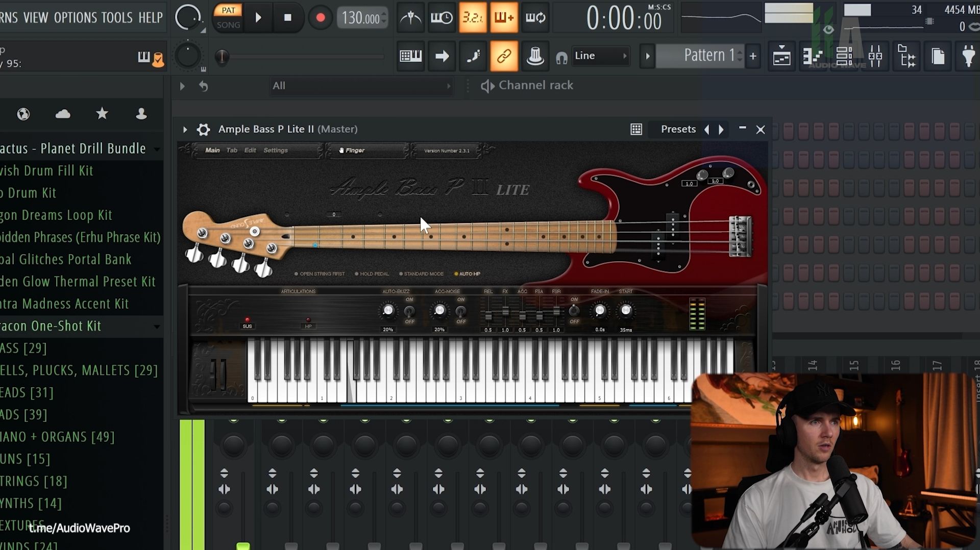Open the TOOLS menu
The image size is (980, 550).
point(117,18)
